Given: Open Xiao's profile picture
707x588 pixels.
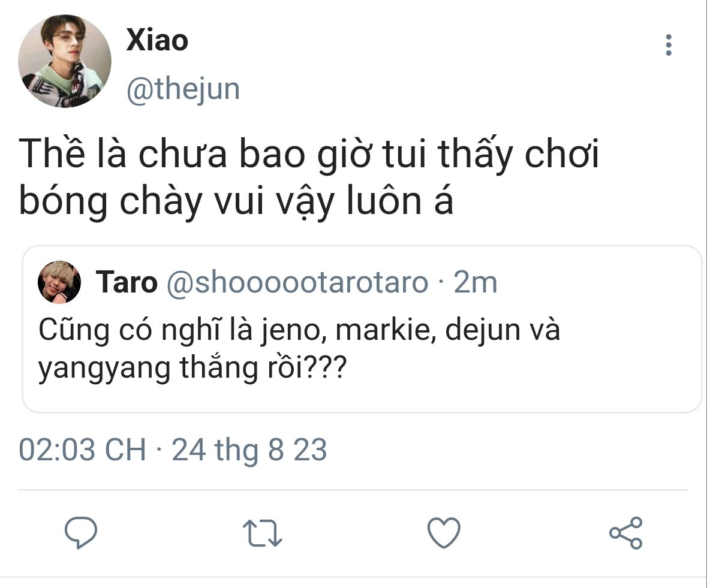Looking at the screenshot, I should coord(65,61).
